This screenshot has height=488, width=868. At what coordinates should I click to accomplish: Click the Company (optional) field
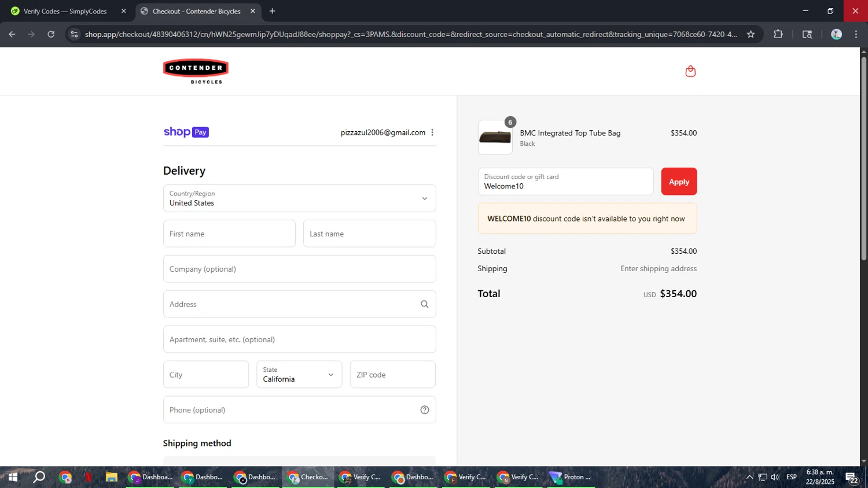299,269
